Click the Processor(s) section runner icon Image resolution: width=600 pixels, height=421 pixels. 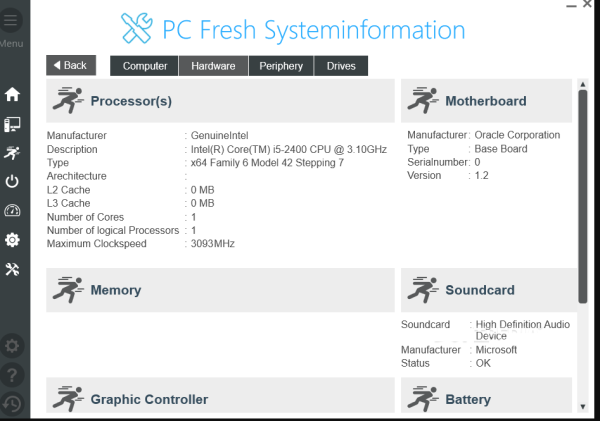(68, 100)
